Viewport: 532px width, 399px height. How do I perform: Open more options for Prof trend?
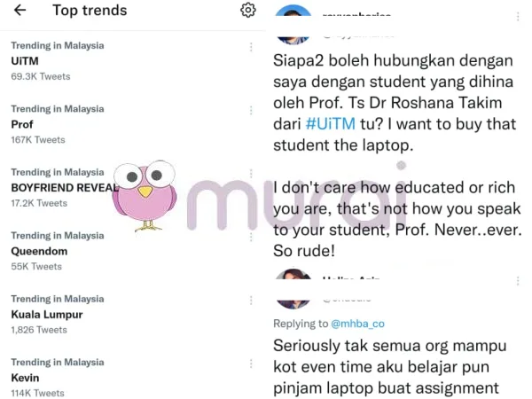[x=251, y=110]
